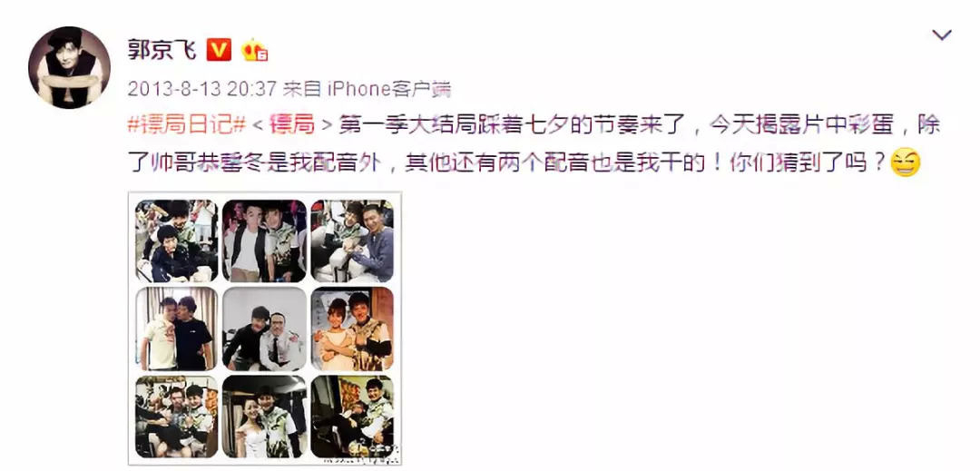Open the bottom-right collage photo

[x=352, y=416]
